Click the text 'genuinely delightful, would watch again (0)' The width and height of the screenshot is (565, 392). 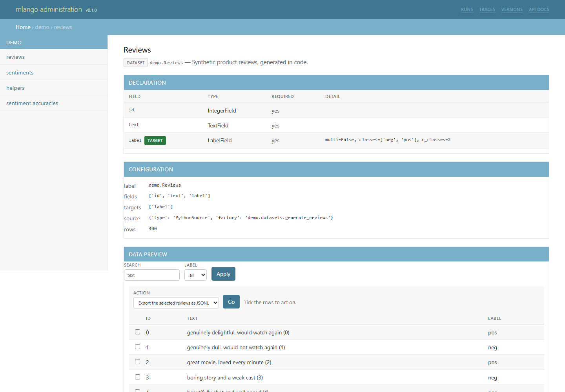tap(238, 332)
